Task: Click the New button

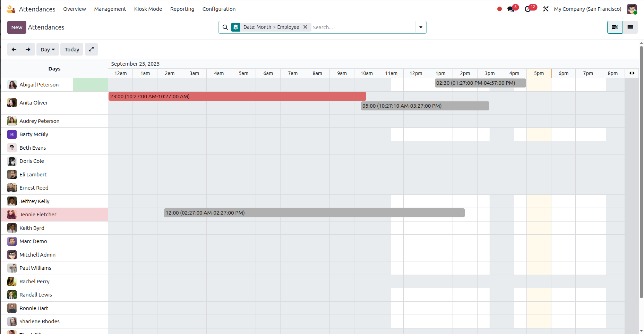Action: pyautogui.click(x=17, y=27)
